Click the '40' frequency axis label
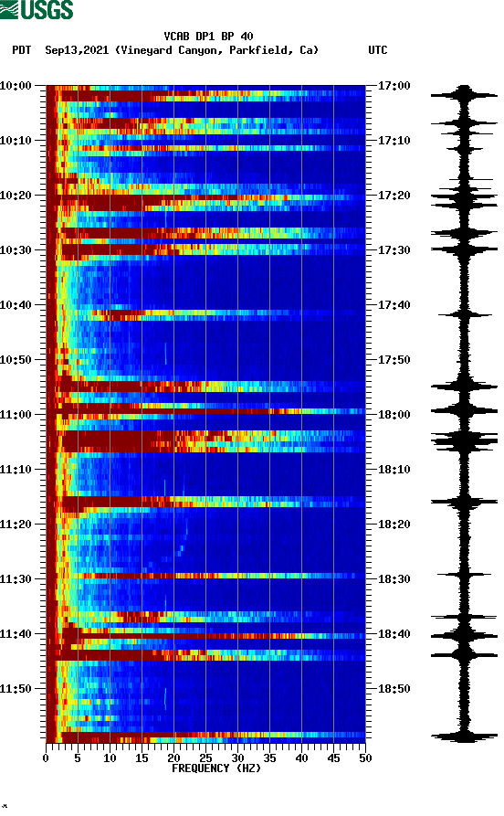This screenshot has width=504, height=816. 301,758
